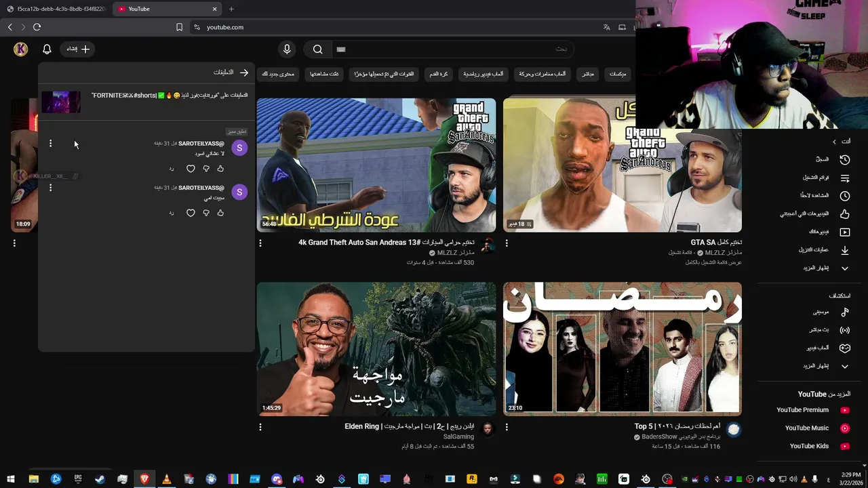Open Epic Games launcher from the taskbar
868x488 pixels.
point(78,479)
